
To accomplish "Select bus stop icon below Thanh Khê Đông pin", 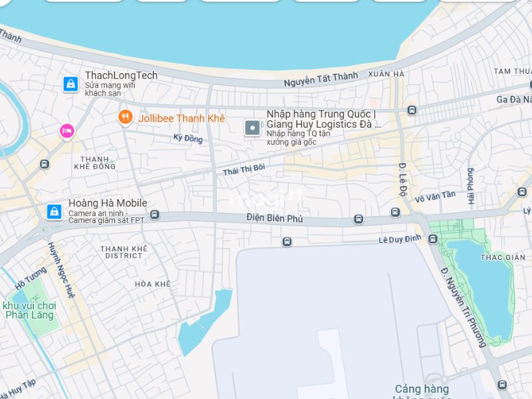I will [x=45, y=164].
